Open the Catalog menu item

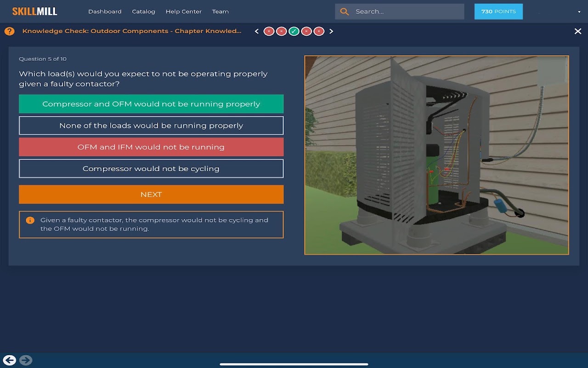click(x=143, y=11)
